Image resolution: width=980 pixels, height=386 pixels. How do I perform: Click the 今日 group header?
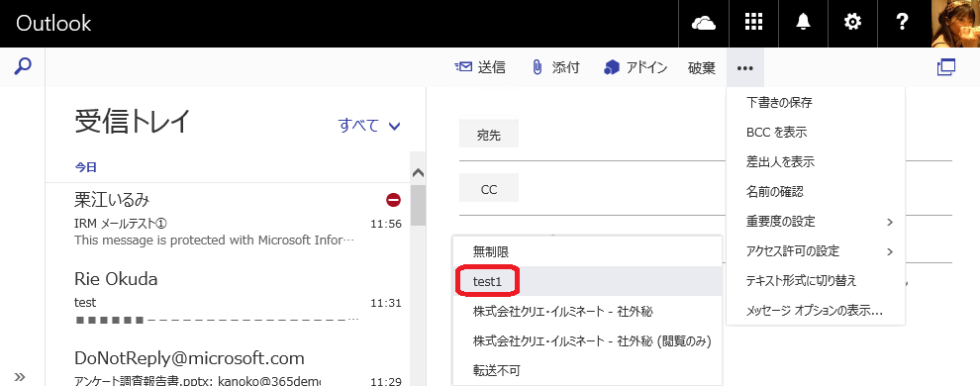pyautogui.click(x=85, y=167)
